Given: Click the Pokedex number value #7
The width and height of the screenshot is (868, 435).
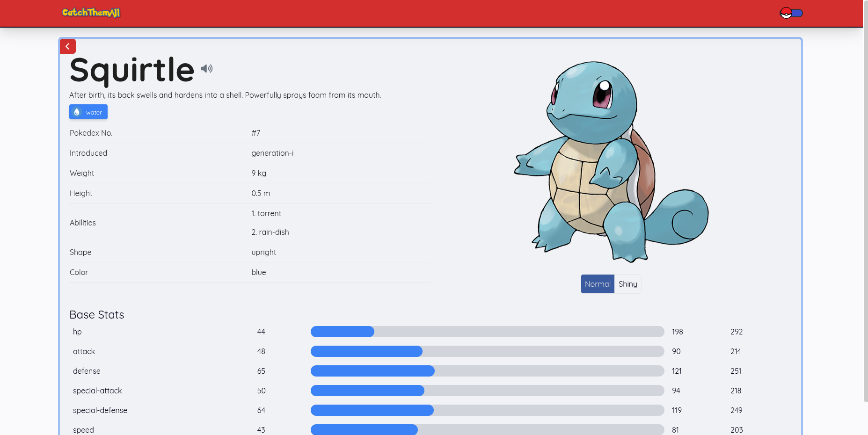Looking at the screenshot, I should [255, 133].
